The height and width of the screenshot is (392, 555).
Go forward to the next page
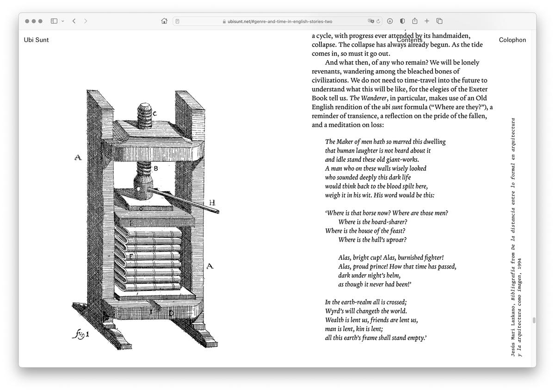(86, 21)
